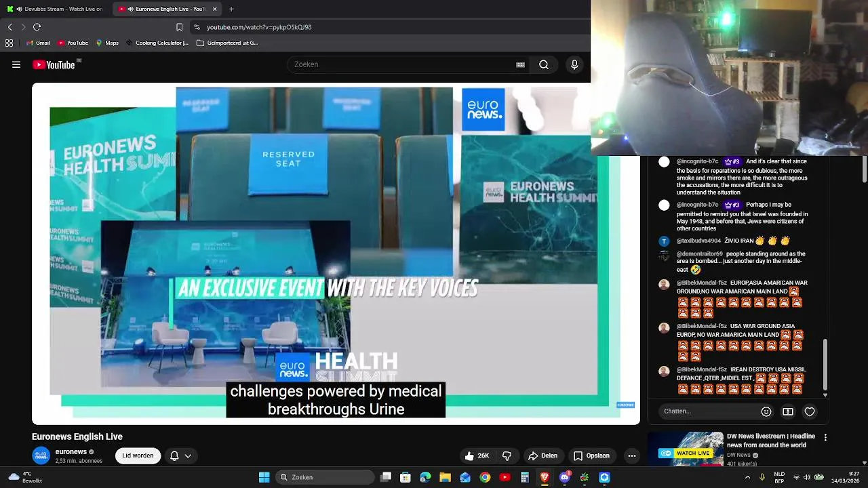Open the Cooking Calculator bookmark
The height and width of the screenshot is (488, 868).
tap(157, 43)
